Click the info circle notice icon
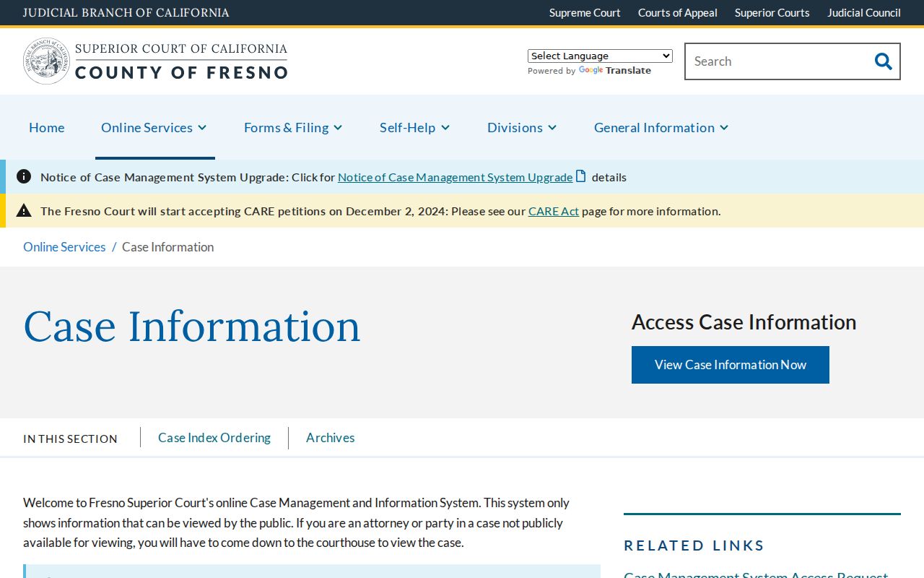Image resolution: width=924 pixels, height=578 pixels. pos(24,176)
